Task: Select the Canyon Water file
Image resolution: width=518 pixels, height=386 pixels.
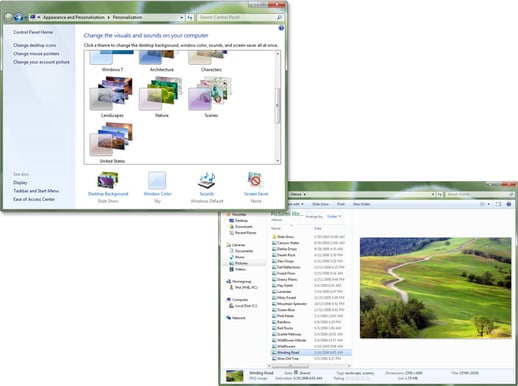Action: (285, 243)
